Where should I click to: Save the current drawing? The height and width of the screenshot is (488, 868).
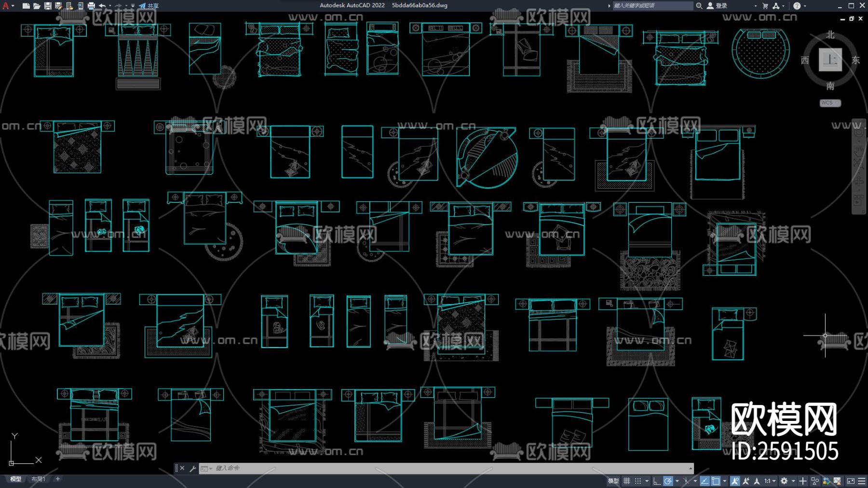48,6
